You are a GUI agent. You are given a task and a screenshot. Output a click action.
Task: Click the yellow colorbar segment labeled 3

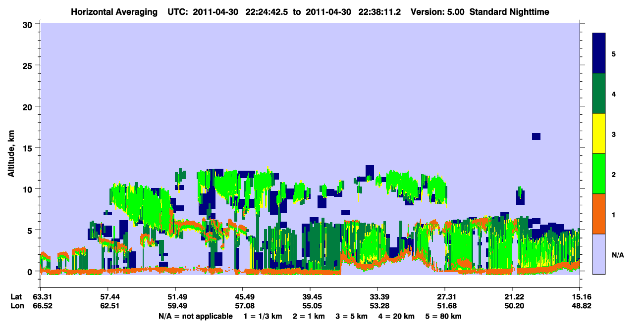[599, 134]
